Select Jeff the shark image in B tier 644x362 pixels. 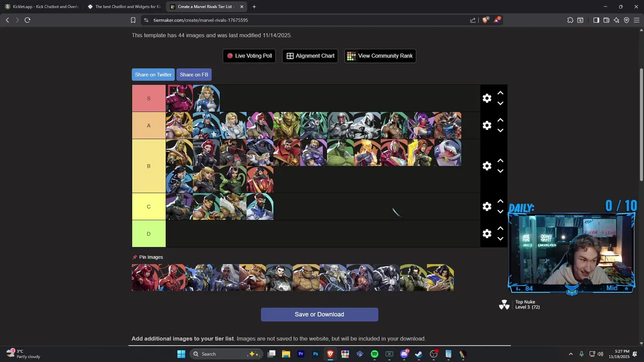click(x=448, y=152)
